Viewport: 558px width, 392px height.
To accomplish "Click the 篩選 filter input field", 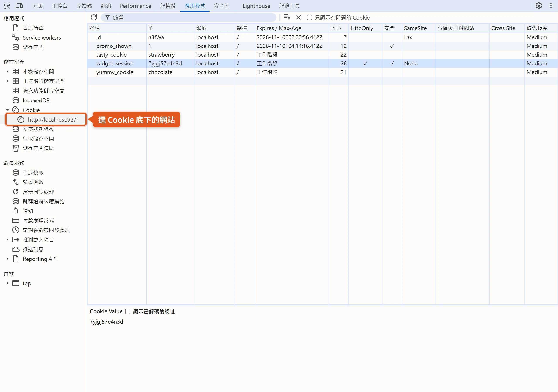I will click(188, 17).
